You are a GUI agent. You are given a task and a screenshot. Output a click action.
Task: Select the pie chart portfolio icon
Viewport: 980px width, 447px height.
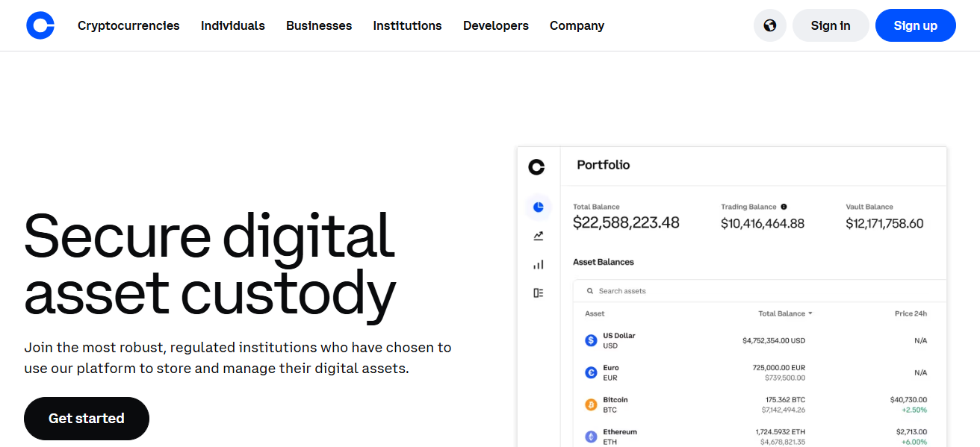pos(539,207)
